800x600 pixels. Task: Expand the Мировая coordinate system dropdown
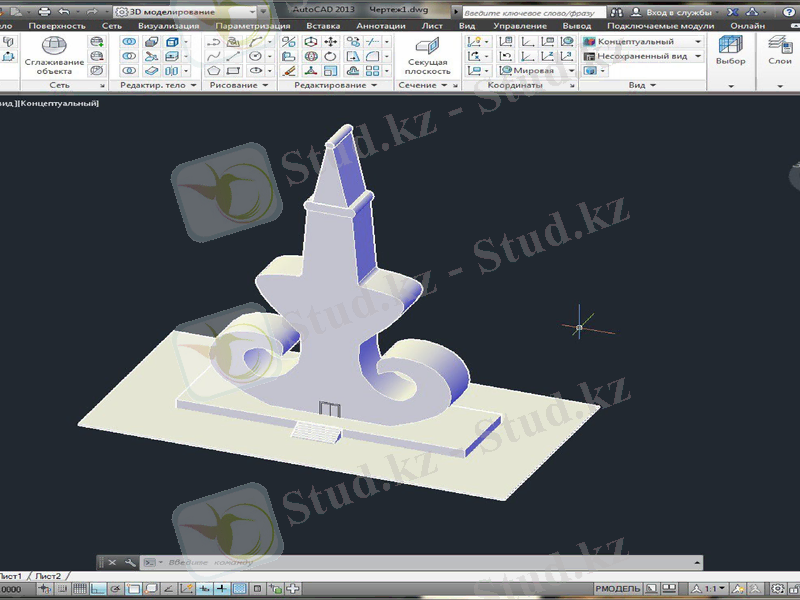pos(570,71)
